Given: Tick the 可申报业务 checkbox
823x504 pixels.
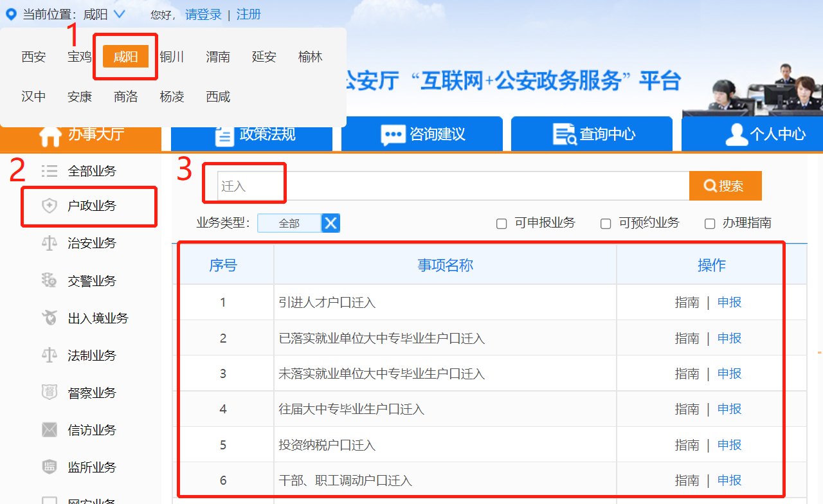Looking at the screenshot, I should (502, 224).
